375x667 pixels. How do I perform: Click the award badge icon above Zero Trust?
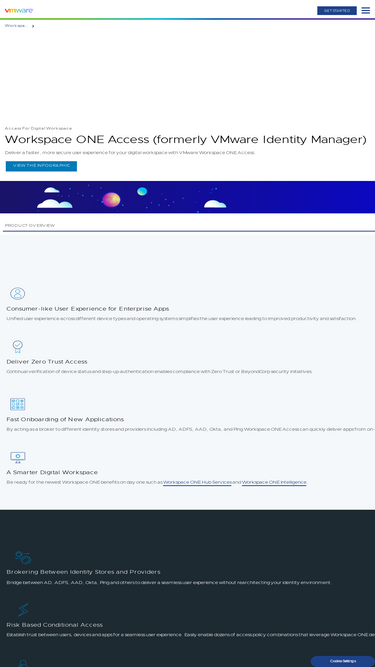(17, 346)
